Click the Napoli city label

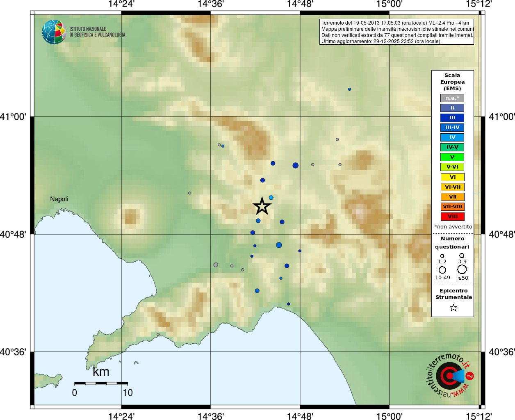59,199
